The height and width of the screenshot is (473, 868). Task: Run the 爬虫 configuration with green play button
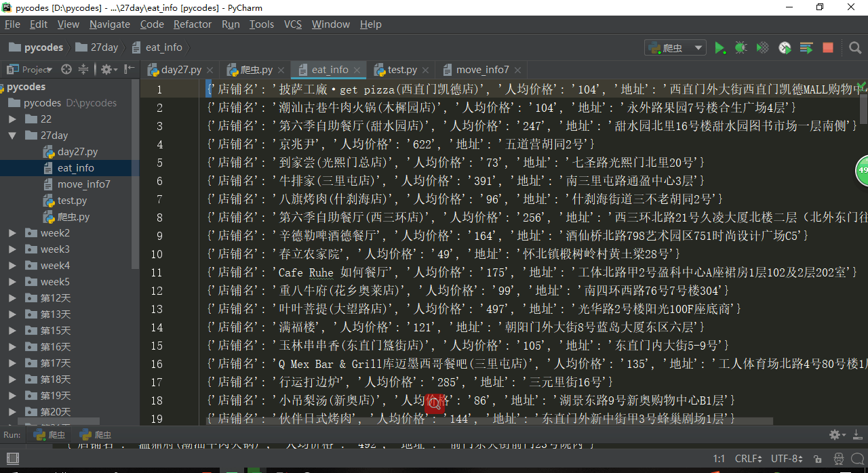pos(720,47)
